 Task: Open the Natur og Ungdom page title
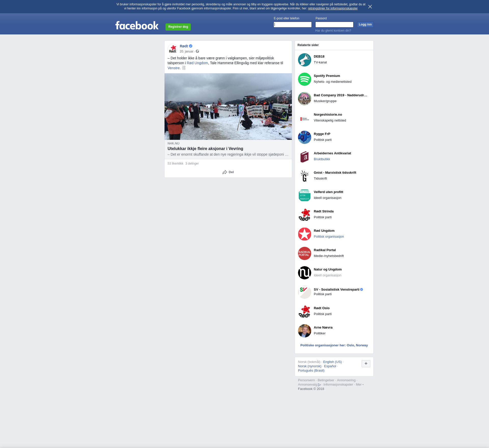point(328,269)
